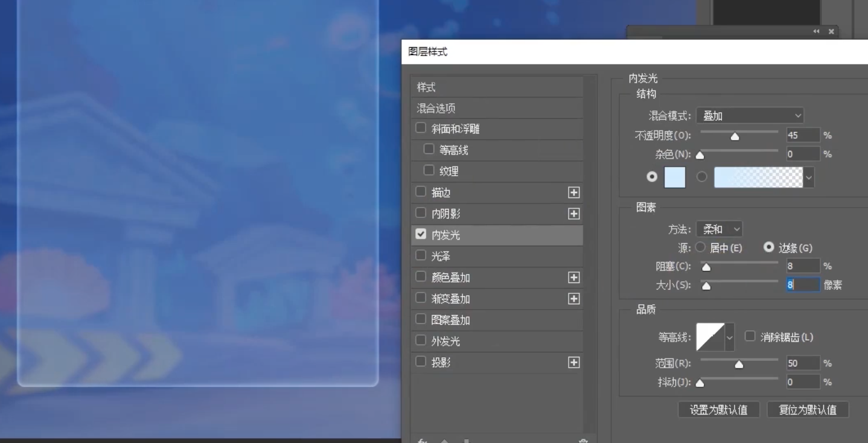The height and width of the screenshot is (443, 868).
Task: Open the 等高线 contour thumbnail picker
Action: [710, 337]
